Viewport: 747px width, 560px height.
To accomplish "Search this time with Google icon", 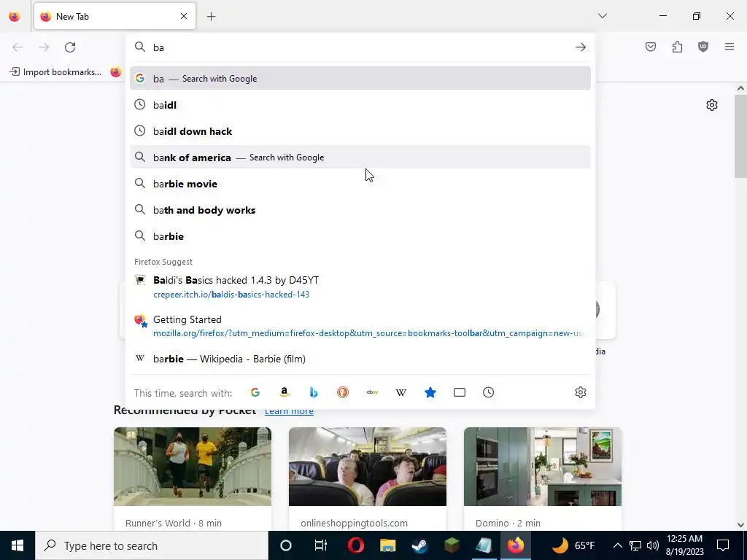I will click(255, 392).
